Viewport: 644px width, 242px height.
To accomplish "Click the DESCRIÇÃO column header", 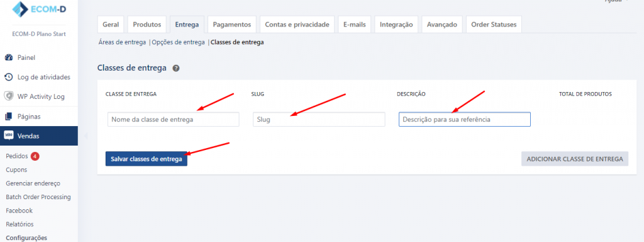I will (411, 95).
